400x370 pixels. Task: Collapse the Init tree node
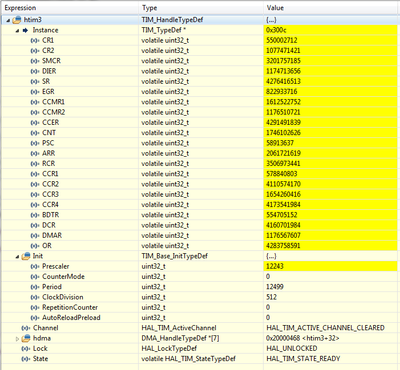point(17,257)
